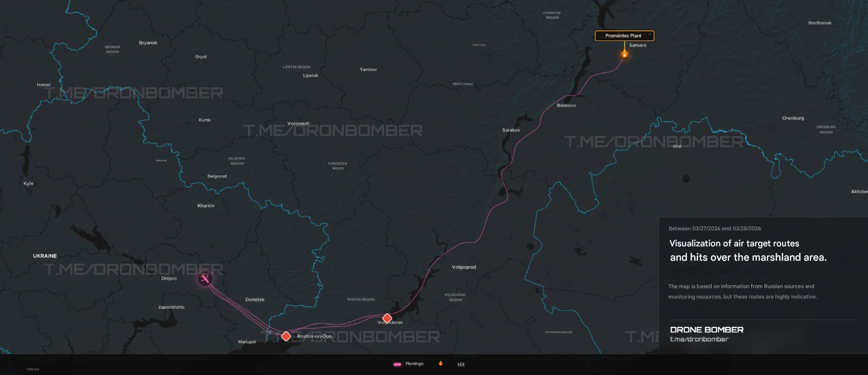
Task: Select the Odessa label at bottom left
Action: point(33,369)
